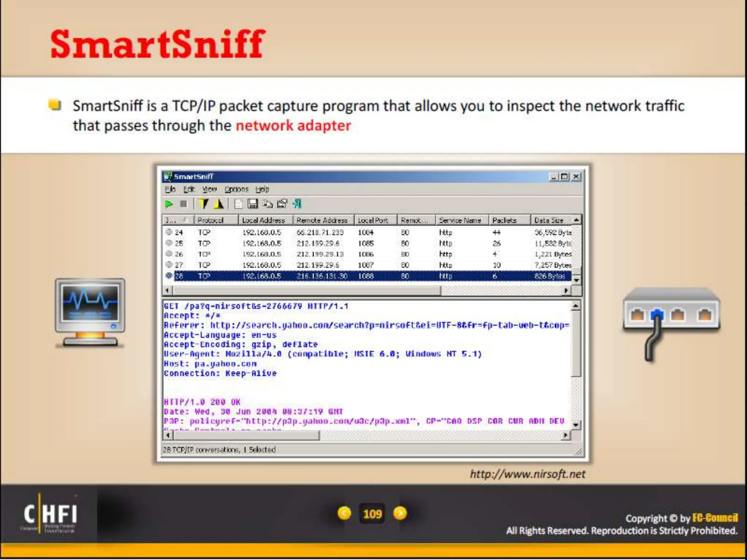
Task: Select conversation row 26
Action: [x=368, y=254]
